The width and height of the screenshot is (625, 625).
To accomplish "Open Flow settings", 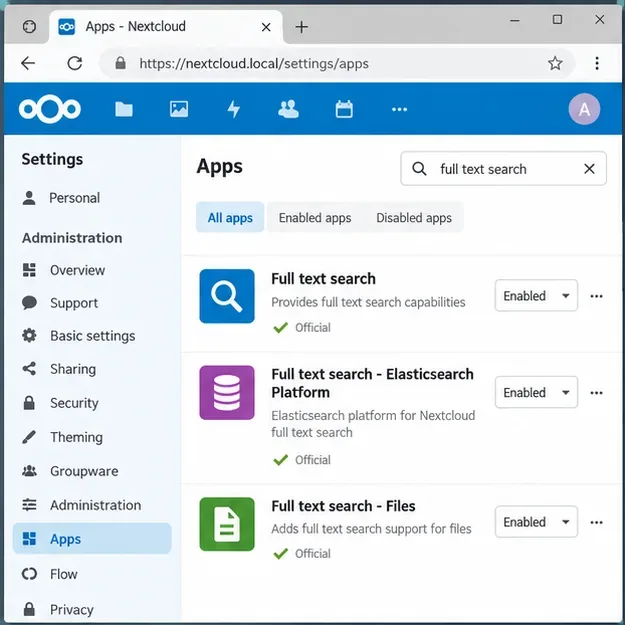I will 92,574.
